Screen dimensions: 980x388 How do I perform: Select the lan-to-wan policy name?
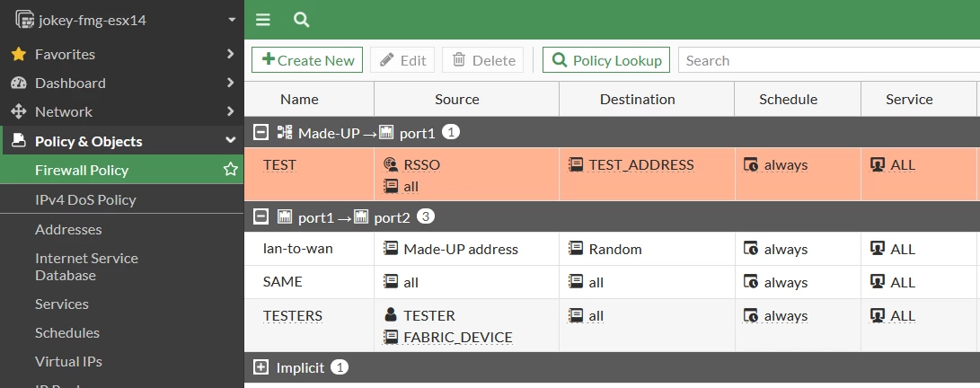tap(297, 249)
